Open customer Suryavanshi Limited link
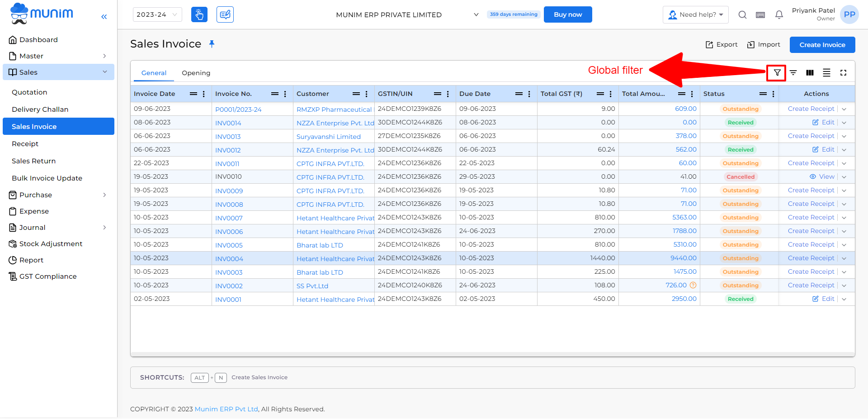 coord(329,137)
